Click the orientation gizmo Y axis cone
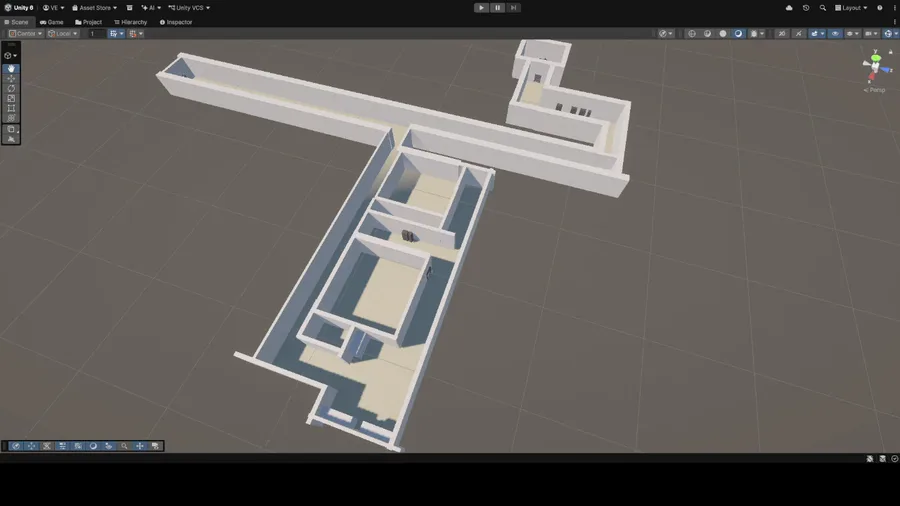 (875, 58)
